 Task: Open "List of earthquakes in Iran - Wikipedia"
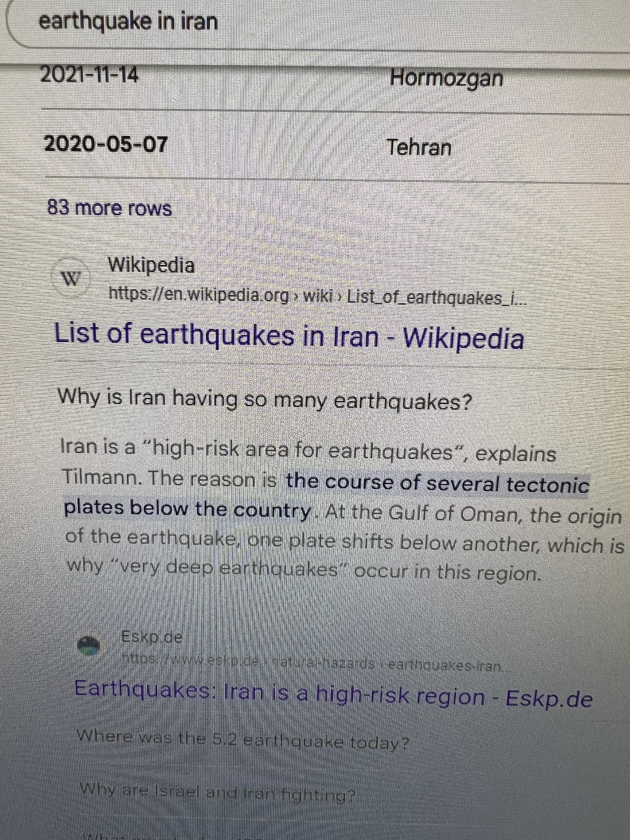289,336
